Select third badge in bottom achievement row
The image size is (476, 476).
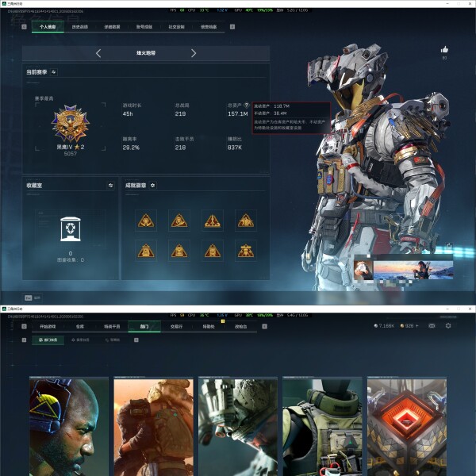213,251
